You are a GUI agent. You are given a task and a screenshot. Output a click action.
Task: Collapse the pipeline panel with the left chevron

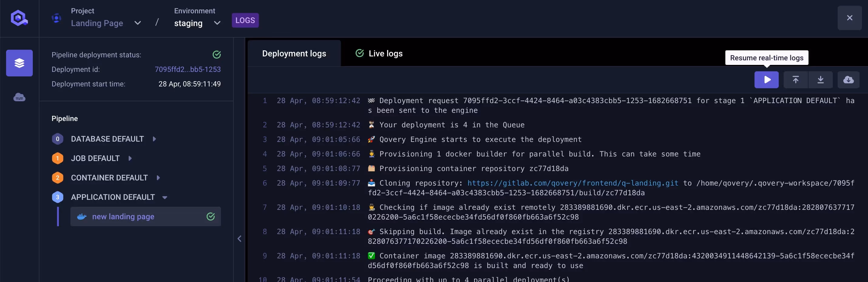point(239,239)
